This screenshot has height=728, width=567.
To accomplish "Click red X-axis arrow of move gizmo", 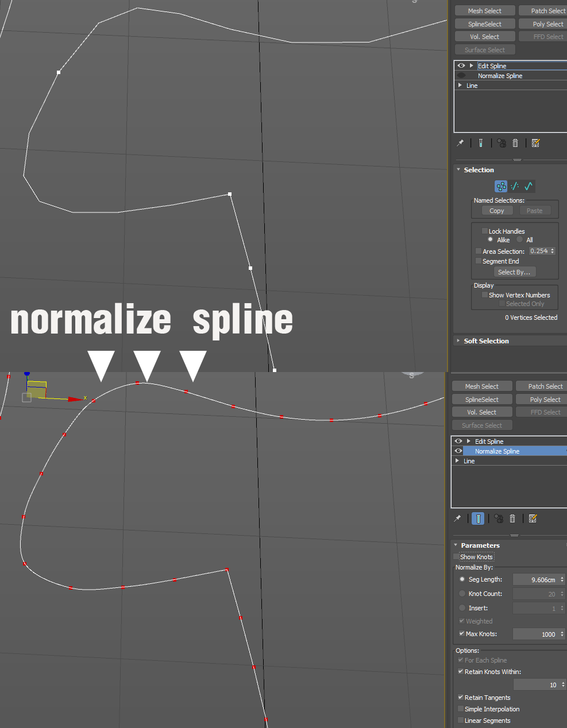I will pyautogui.click(x=75, y=399).
